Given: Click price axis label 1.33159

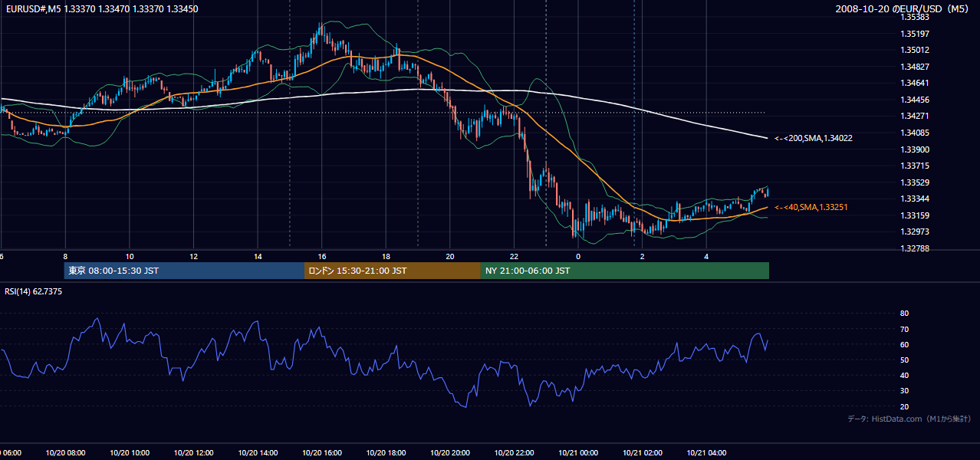Looking at the screenshot, I should pos(915,215).
